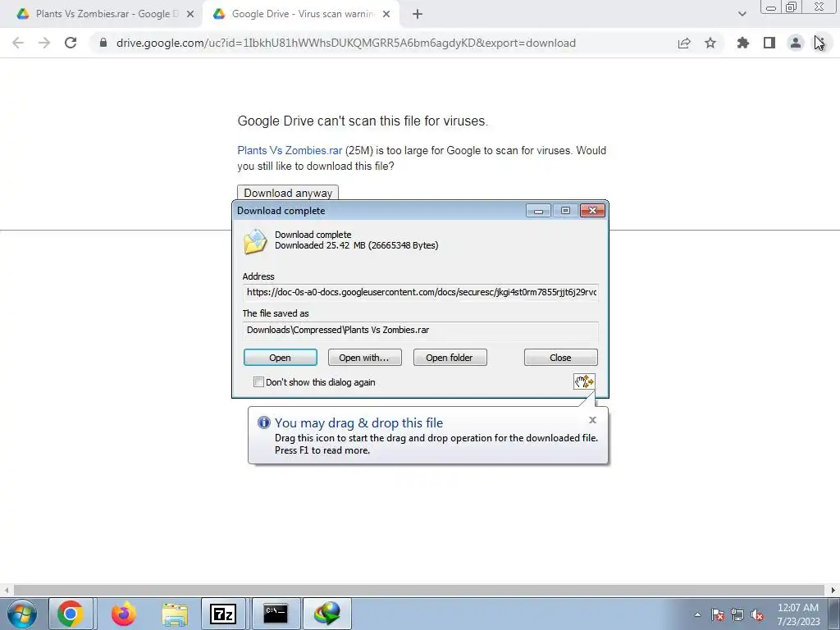The width and height of the screenshot is (840, 630).
Task: Click Close button in download dialog
Action: [x=560, y=358]
